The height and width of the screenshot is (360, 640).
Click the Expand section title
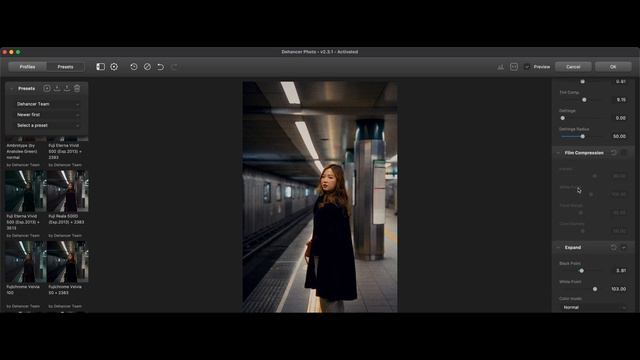[x=573, y=247]
